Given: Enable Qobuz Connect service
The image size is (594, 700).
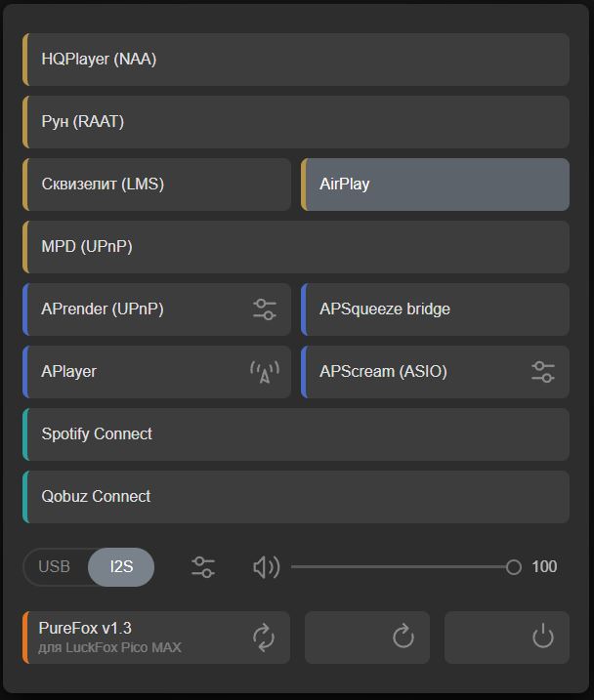Looking at the screenshot, I should pos(295,497).
